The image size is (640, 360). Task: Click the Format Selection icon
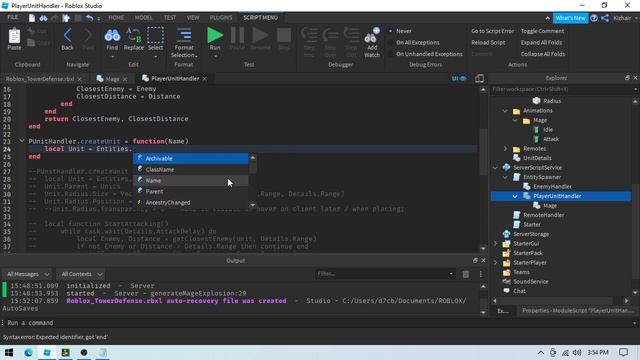click(184, 36)
